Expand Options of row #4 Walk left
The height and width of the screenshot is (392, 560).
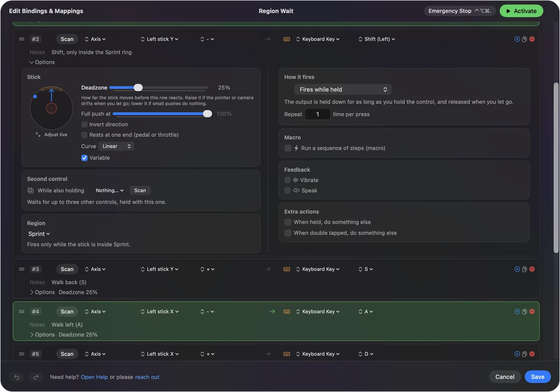pos(42,335)
